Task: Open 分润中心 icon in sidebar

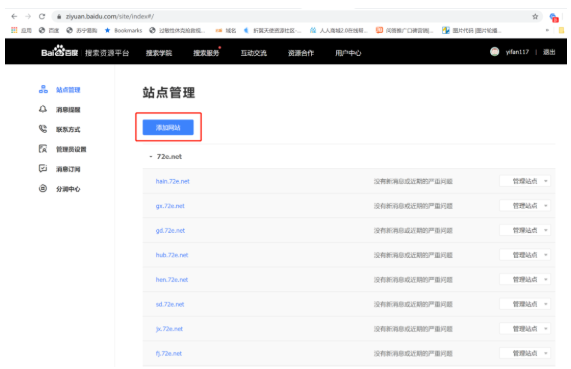Action: tap(43, 188)
